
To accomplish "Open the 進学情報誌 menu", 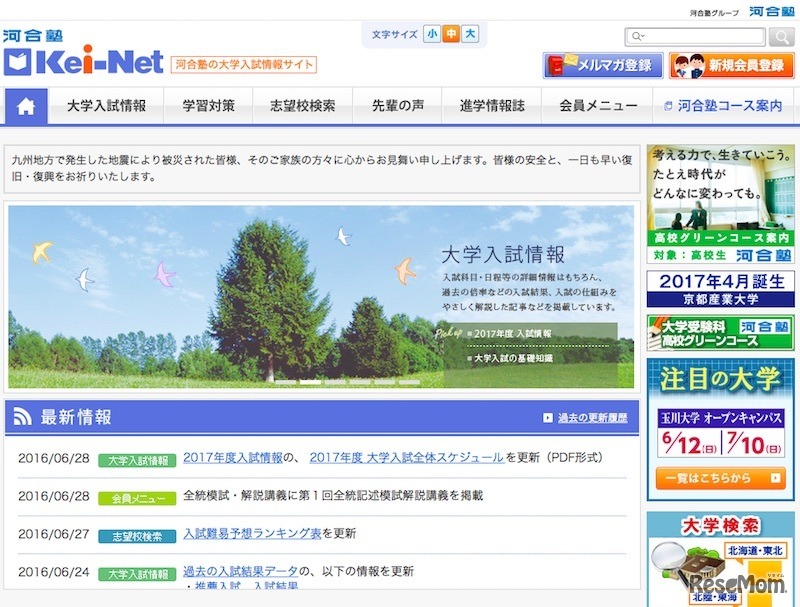I will tap(492, 106).
